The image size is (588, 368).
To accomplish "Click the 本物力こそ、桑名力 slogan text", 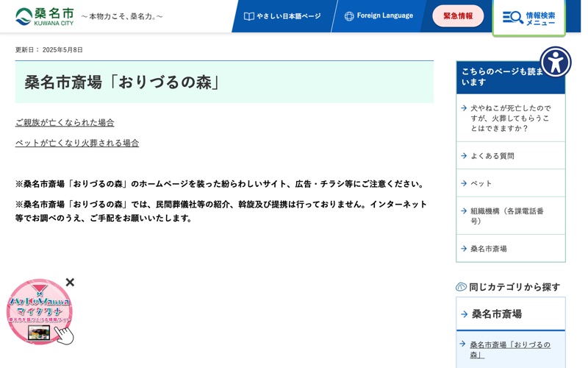I will [x=122, y=16].
